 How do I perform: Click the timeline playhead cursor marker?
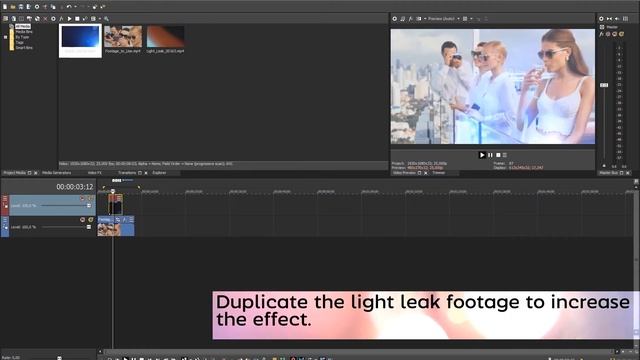tap(113, 191)
